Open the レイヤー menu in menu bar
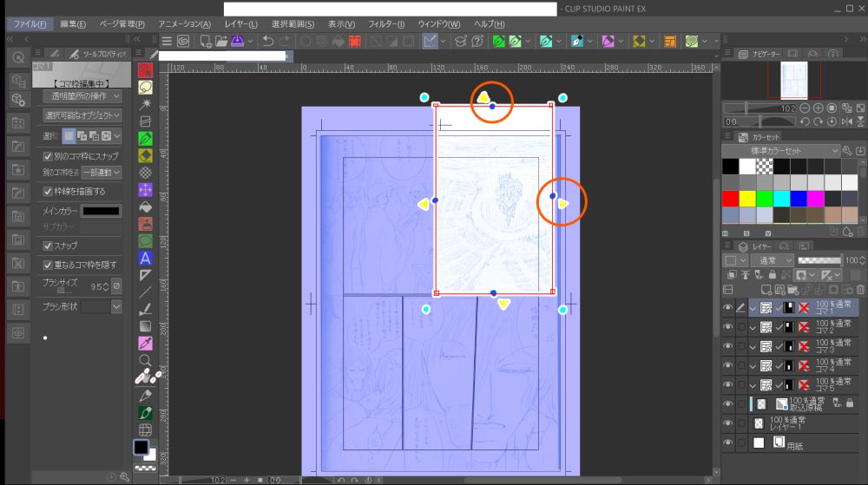The height and width of the screenshot is (485, 868). [x=240, y=23]
